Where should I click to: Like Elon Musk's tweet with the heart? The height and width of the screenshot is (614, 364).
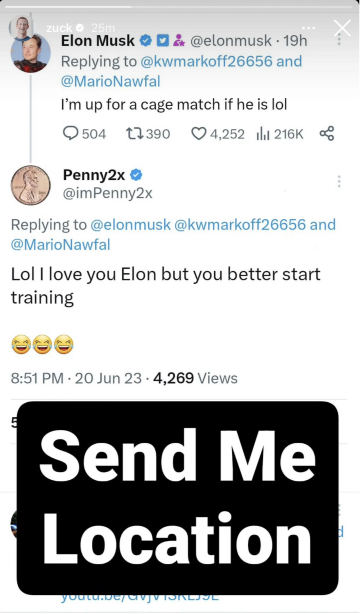(x=198, y=134)
